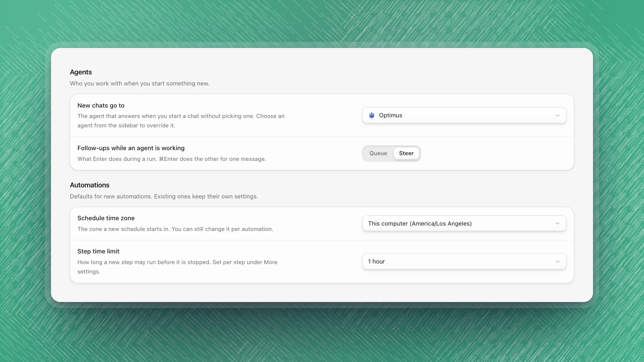
Task: Click 'Follow-ups while an agent is working' label
Action: point(131,148)
